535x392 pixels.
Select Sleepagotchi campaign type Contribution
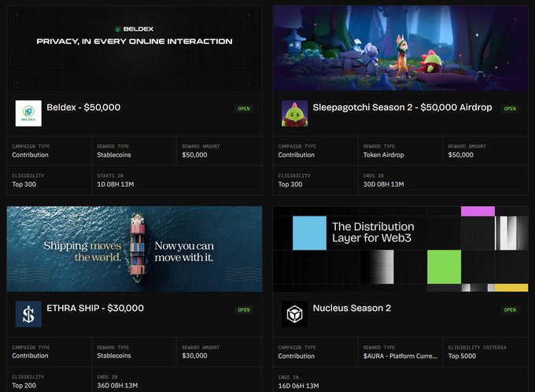point(296,155)
